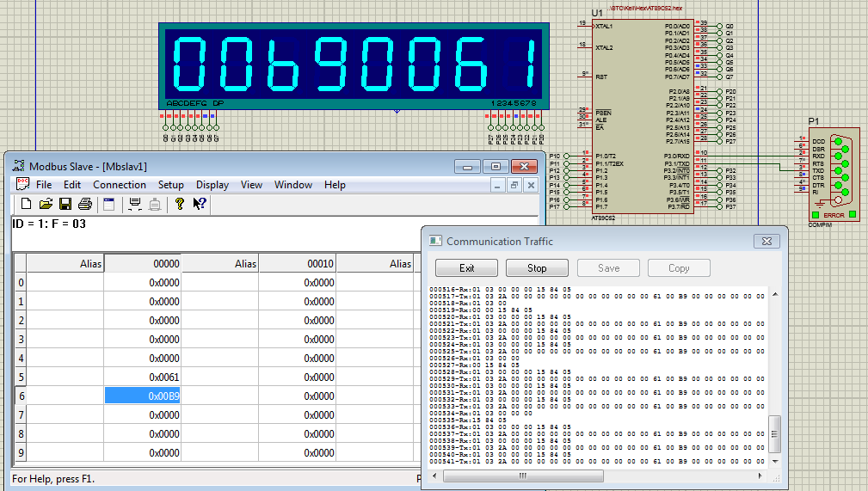Select the 0x0000 cell in row 0 of column 00000
This screenshot has width=868, height=491.
142,282
